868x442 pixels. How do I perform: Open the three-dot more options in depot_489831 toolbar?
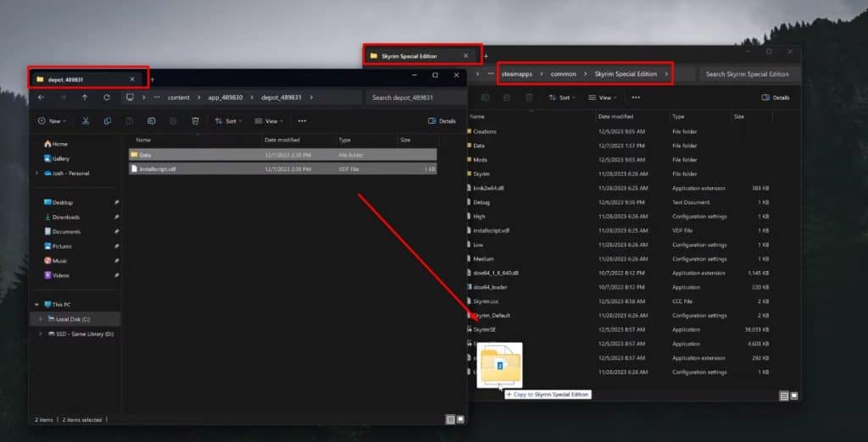tap(302, 120)
